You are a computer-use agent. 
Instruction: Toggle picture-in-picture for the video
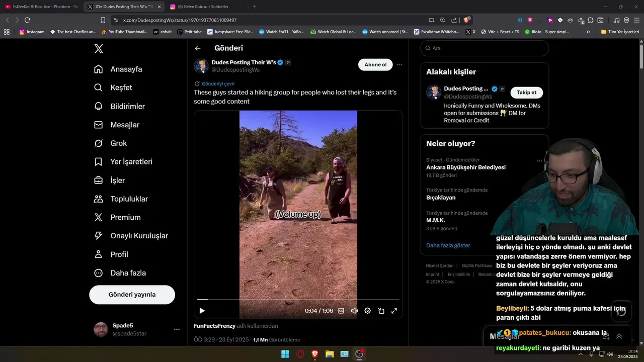coord(381,311)
